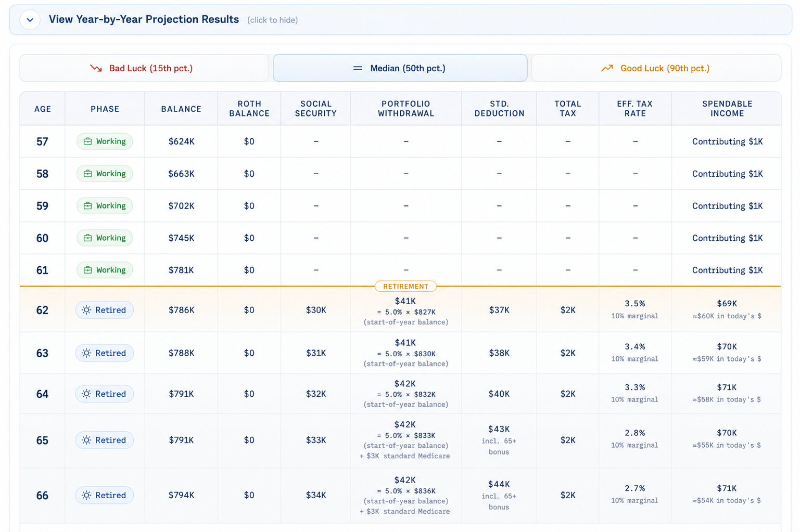
Task: Click the $702K balance at age 59
Action: [x=181, y=206]
